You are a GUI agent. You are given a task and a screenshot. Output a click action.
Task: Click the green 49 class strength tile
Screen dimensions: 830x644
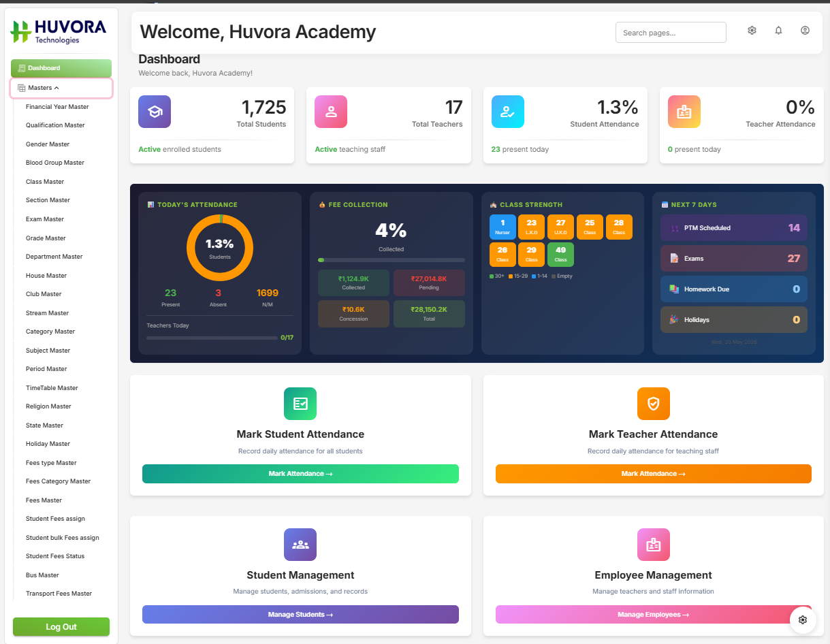click(x=560, y=255)
